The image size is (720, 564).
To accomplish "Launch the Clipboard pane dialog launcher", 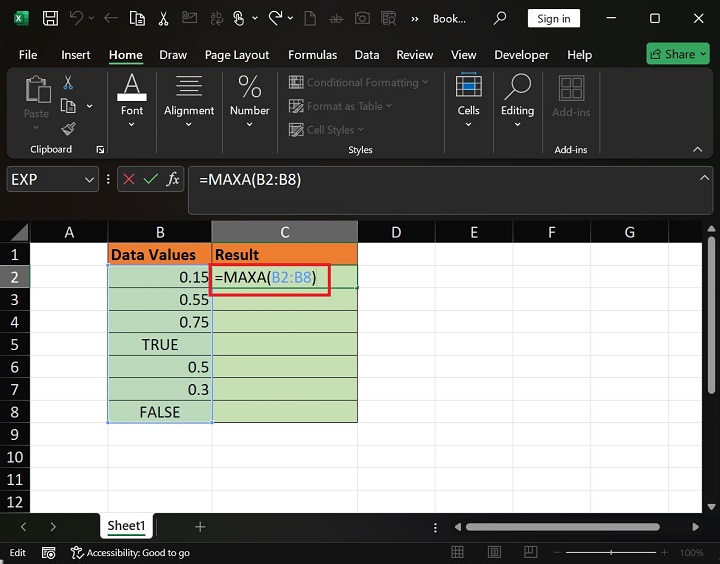I will (100, 150).
